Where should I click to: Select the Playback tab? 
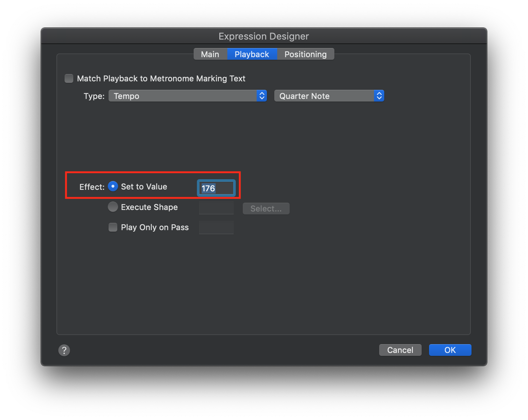tap(252, 54)
